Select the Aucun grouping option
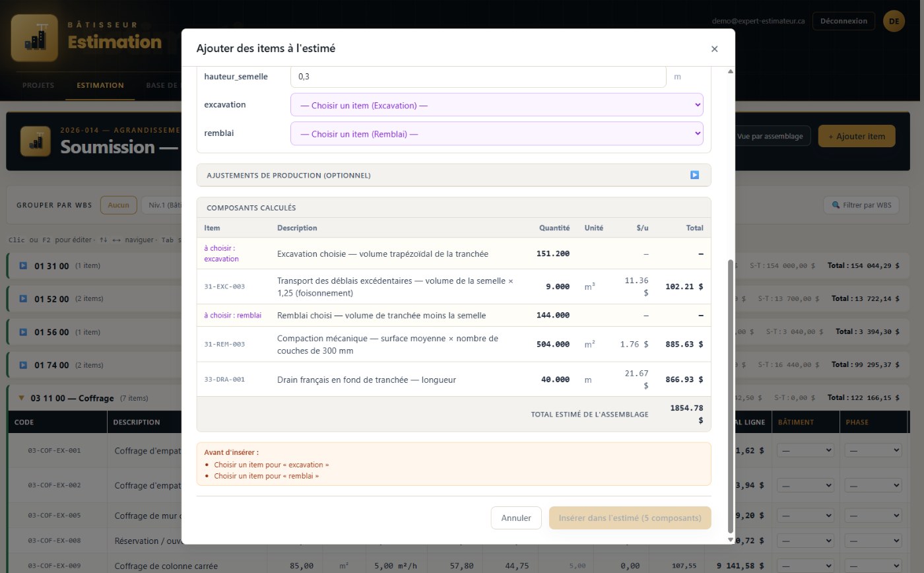Image resolution: width=924 pixels, height=573 pixels. tap(119, 205)
